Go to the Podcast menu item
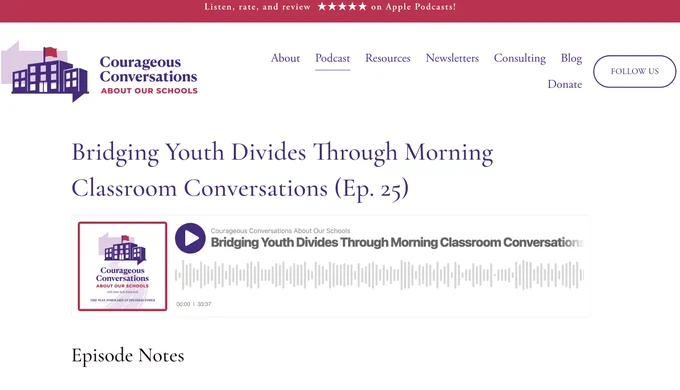 [332, 58]
